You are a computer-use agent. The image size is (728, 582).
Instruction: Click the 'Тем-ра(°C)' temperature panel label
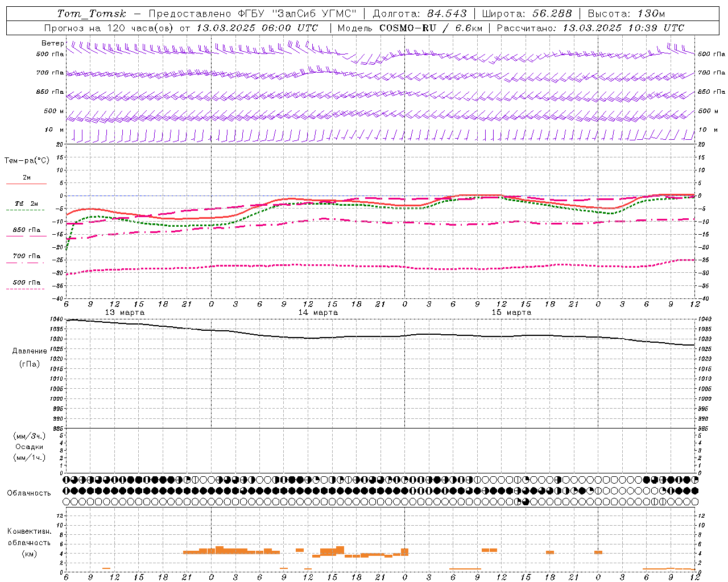tap(27, 161)
